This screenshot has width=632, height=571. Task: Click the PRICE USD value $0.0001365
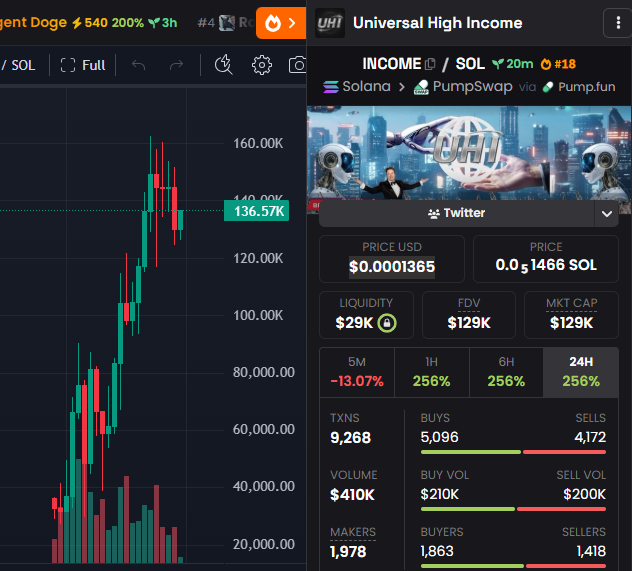[x=392, y=267]
